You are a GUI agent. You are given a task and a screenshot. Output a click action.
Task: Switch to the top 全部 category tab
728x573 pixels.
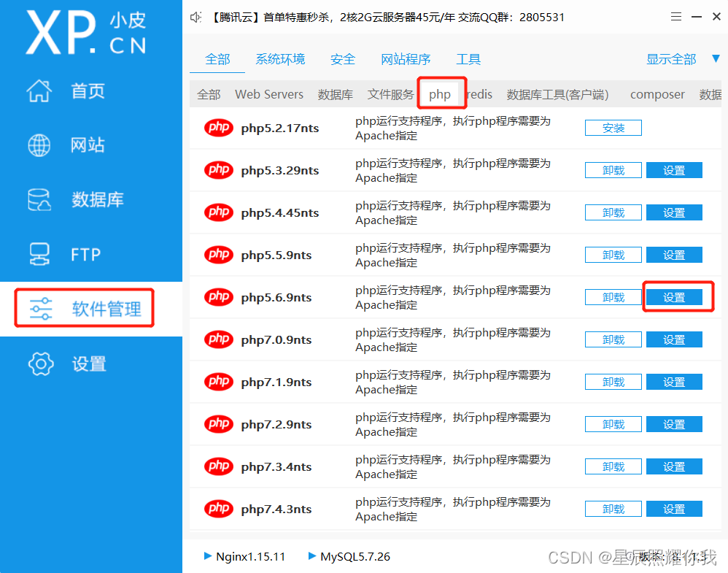(x=217, y=59)
